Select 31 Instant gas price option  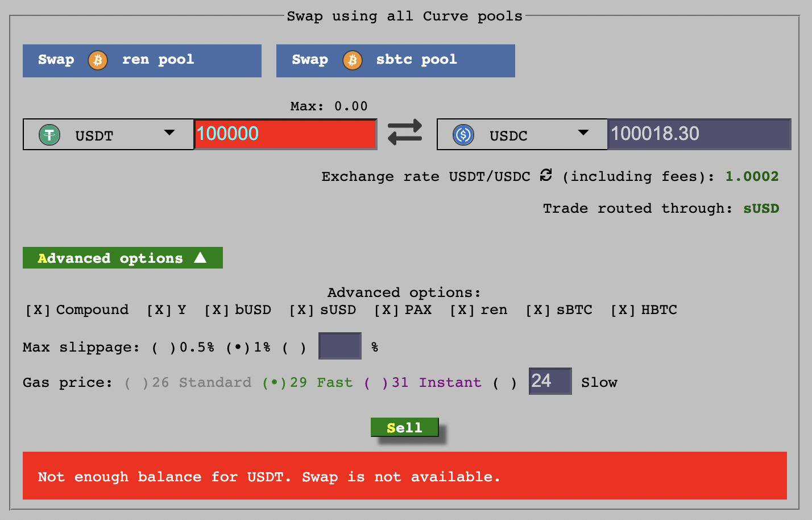pyautogui.click(x=376, y=383)
